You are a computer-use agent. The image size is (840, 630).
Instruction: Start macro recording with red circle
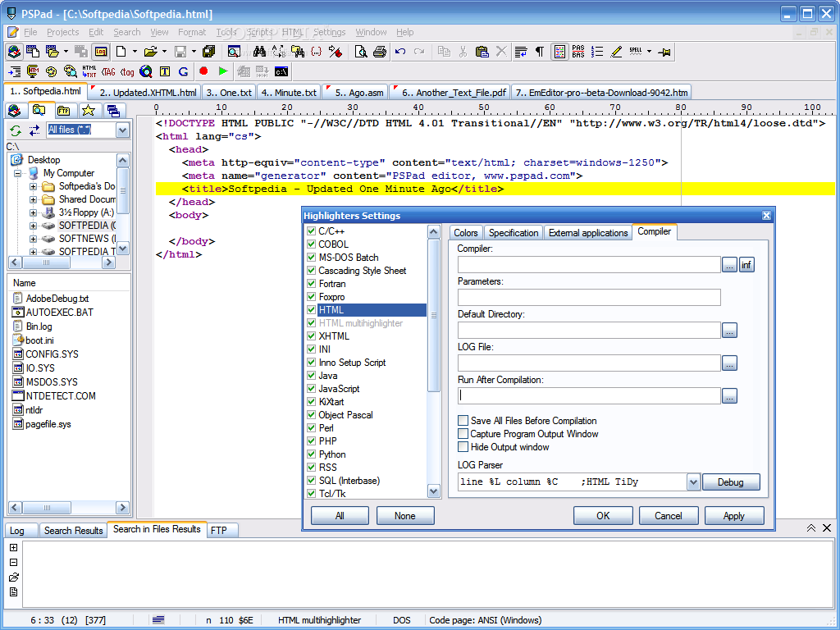203,71
